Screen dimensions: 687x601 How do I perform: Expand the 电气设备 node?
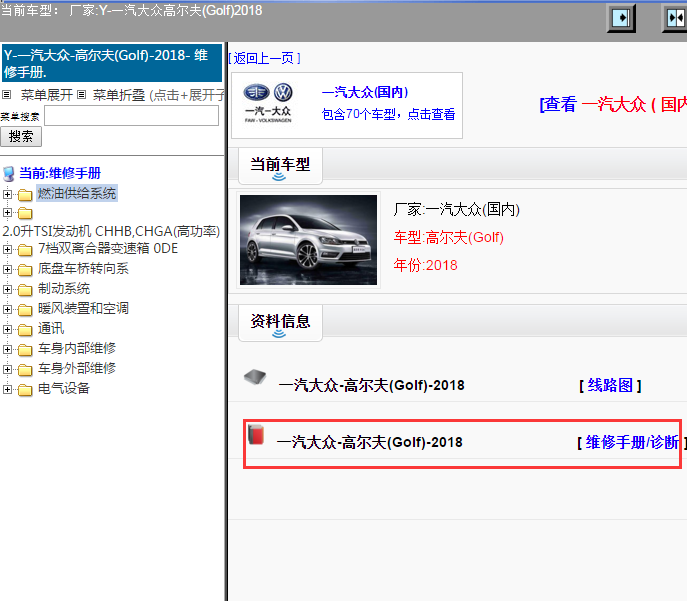(7, 389)
